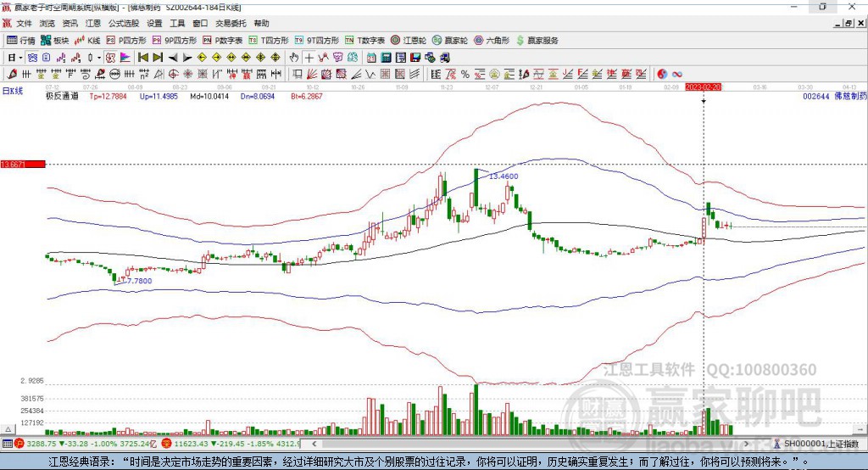Open the 交易委托 menu
The width and height of the screenshot is (868, 470).
[231, 23]
